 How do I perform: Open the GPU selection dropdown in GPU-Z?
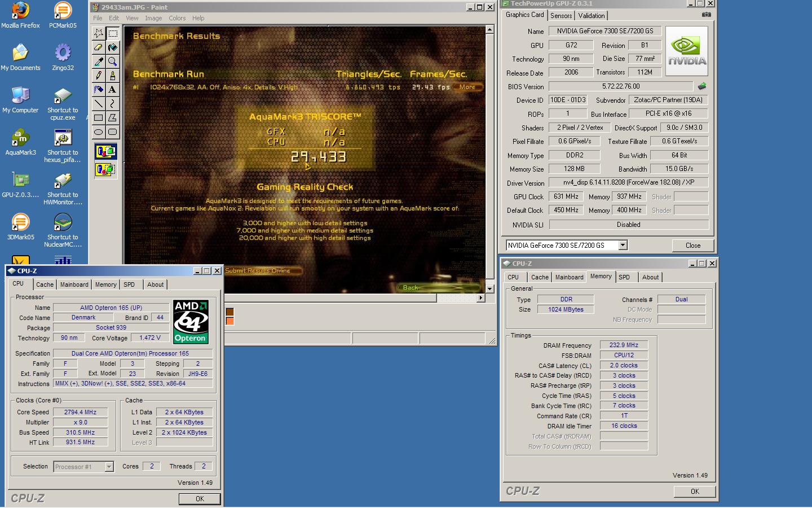point(623,245)
